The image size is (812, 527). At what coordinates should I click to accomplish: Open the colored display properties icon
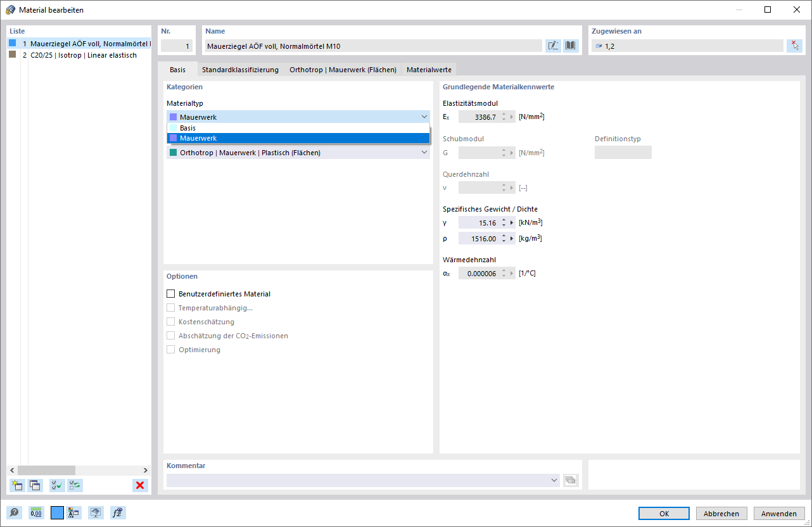click(73, 513)
